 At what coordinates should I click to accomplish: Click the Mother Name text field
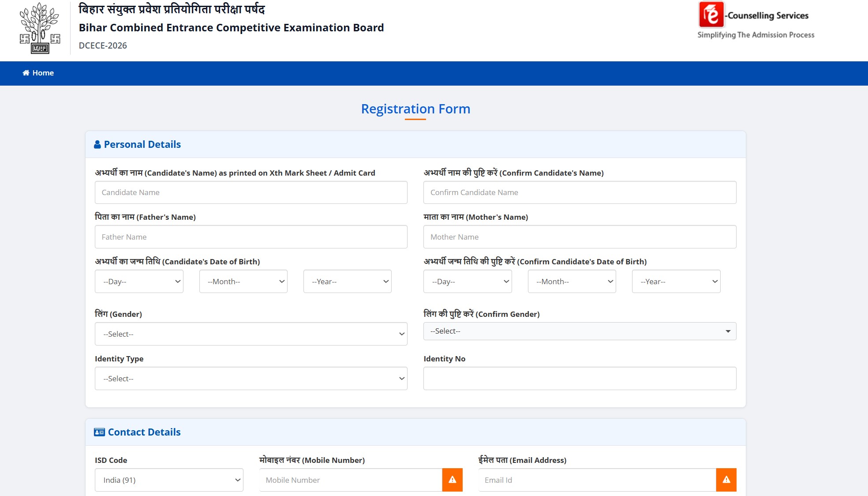580,237
